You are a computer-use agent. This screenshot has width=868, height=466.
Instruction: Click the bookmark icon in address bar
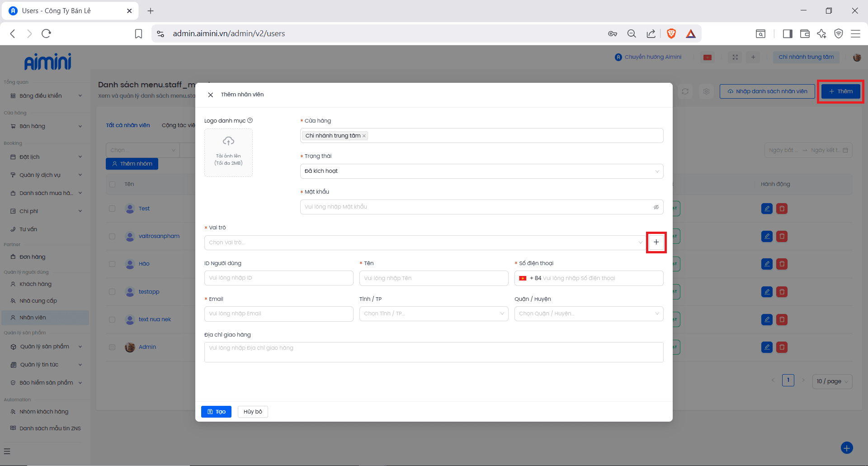(x=139, y=33)
